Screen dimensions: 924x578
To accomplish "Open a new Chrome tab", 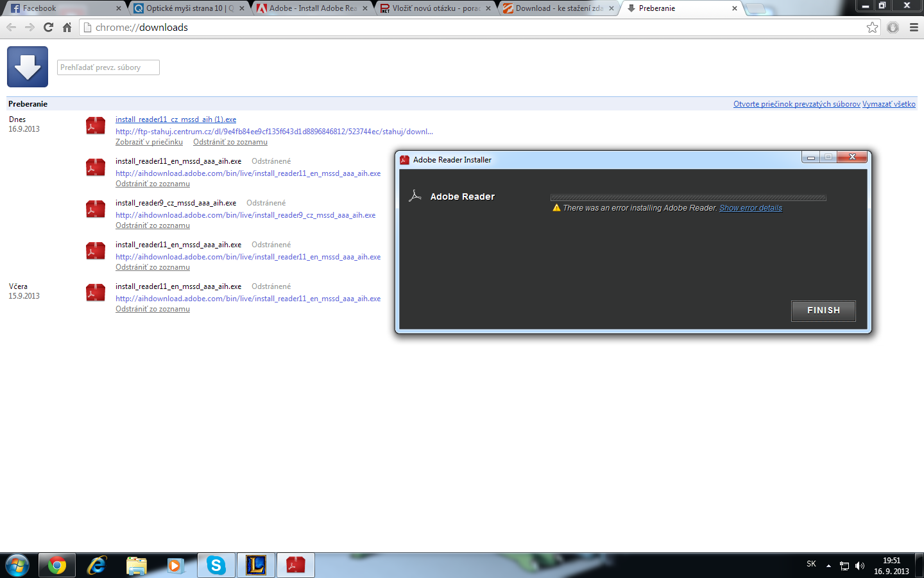I will pyautogui.click(x=756, y=8).
